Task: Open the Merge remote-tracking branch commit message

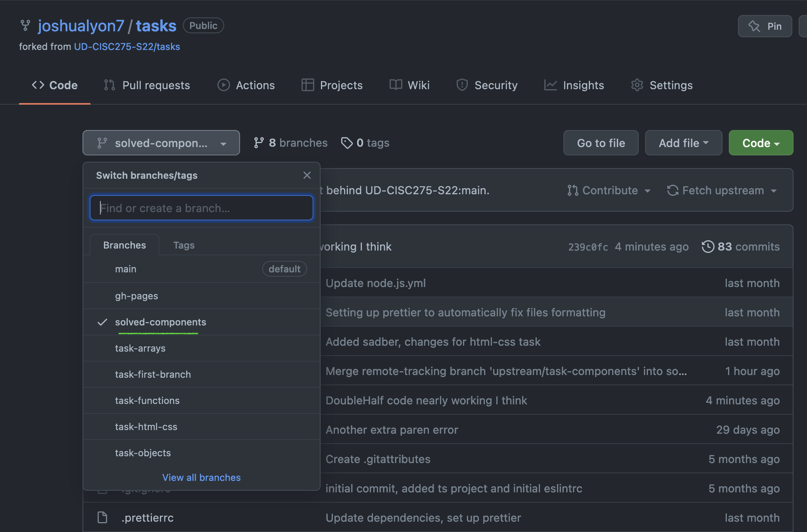Action: pos(506,371)
